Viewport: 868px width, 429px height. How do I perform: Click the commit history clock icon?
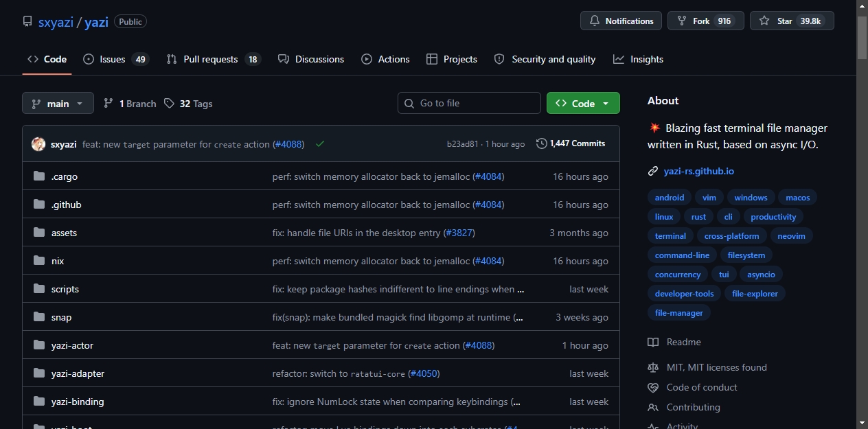point(542,143)
